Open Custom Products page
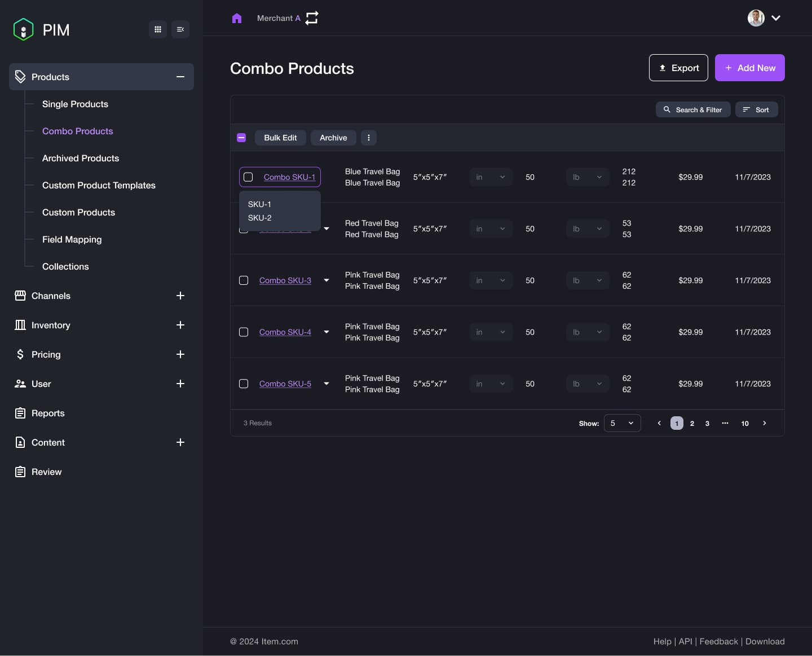The image size is (812, 656). [78, 212]
